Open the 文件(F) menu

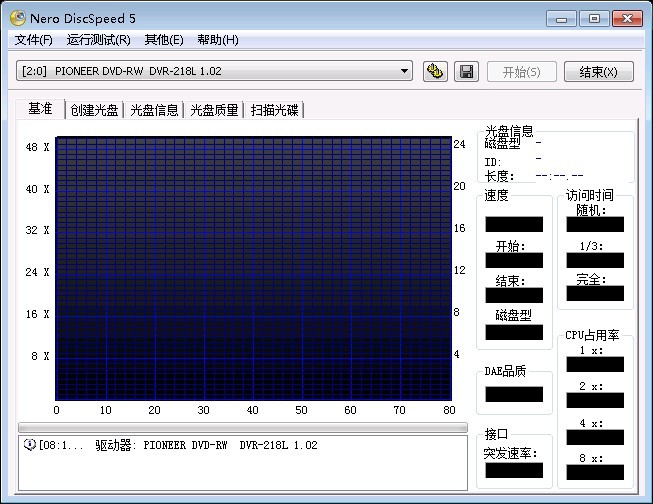point(34,40)
